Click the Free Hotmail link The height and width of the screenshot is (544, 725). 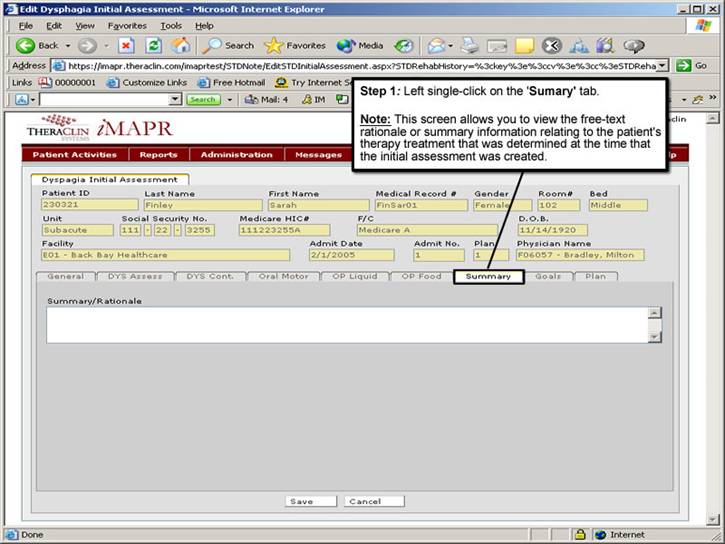(x=233, y=82)
